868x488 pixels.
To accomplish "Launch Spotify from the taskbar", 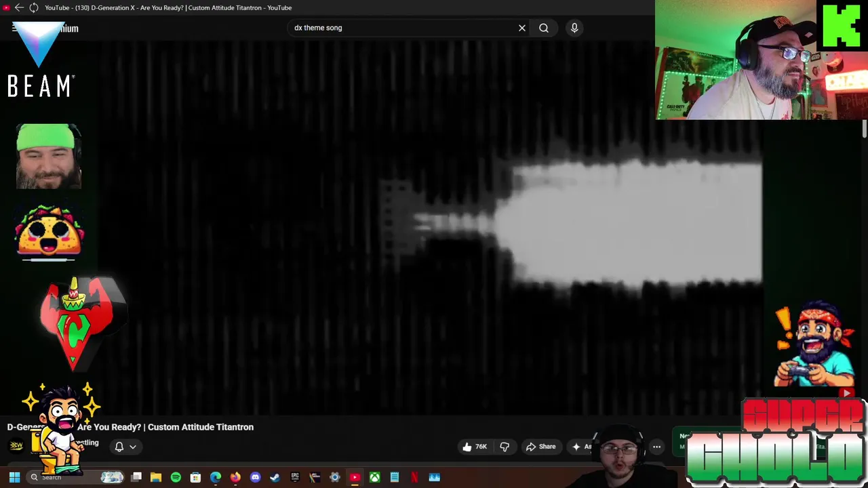I will click(176, 477).
